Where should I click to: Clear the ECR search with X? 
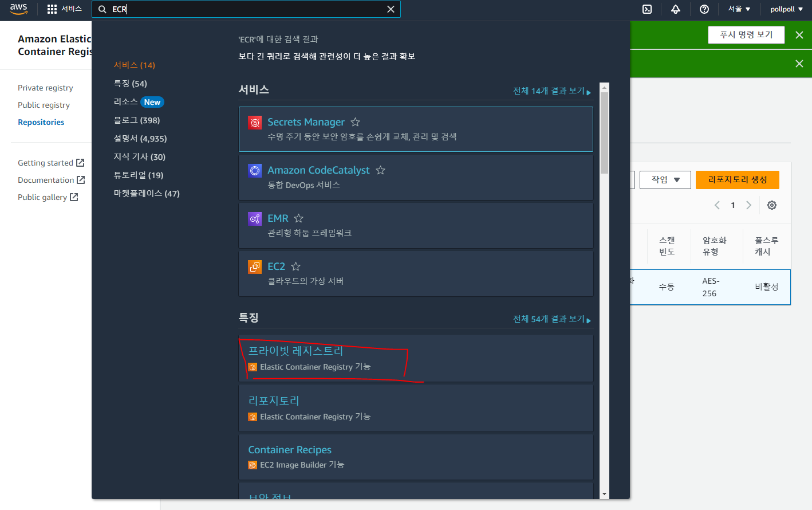click(x=391, y=9)
